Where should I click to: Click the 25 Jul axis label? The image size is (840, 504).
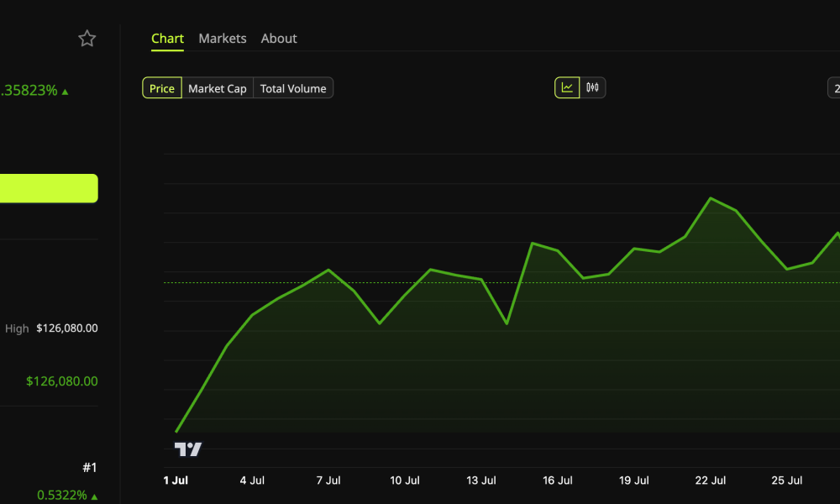point(787,480)
